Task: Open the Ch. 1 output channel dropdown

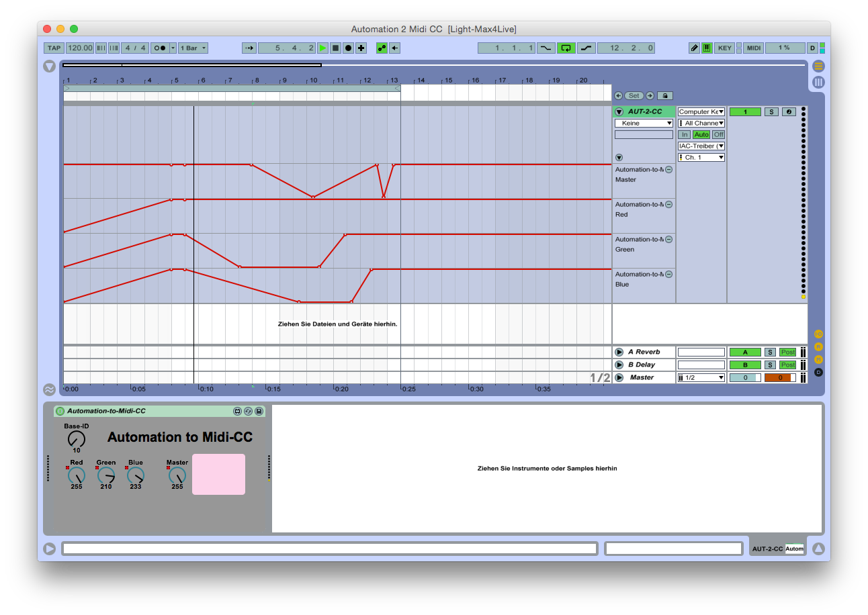Action: (701, 157)
